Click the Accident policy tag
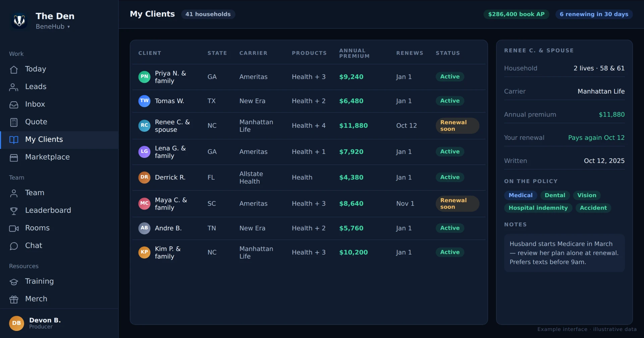644x338 pixels. pyautogui.click(x=593, y=208)
